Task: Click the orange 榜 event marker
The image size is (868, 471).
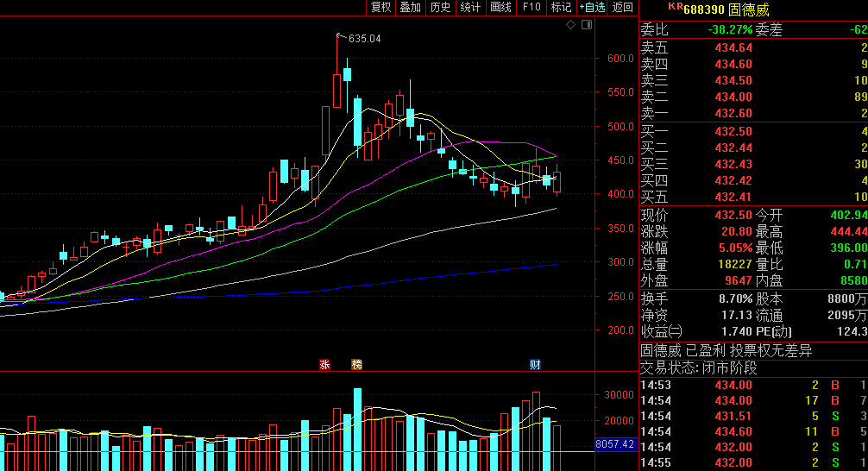Action: click(356, 365)
